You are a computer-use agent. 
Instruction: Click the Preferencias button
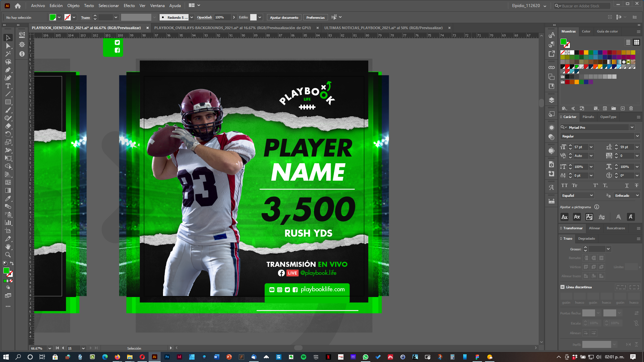tap(316, 17)
